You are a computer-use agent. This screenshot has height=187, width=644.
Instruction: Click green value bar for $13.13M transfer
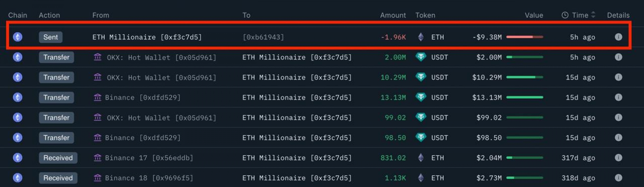[525, 97]
